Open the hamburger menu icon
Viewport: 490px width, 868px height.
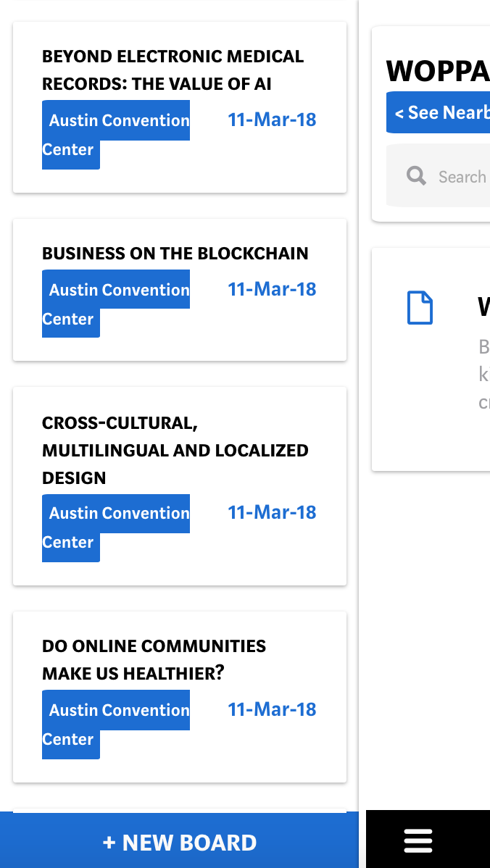[418, 841]
